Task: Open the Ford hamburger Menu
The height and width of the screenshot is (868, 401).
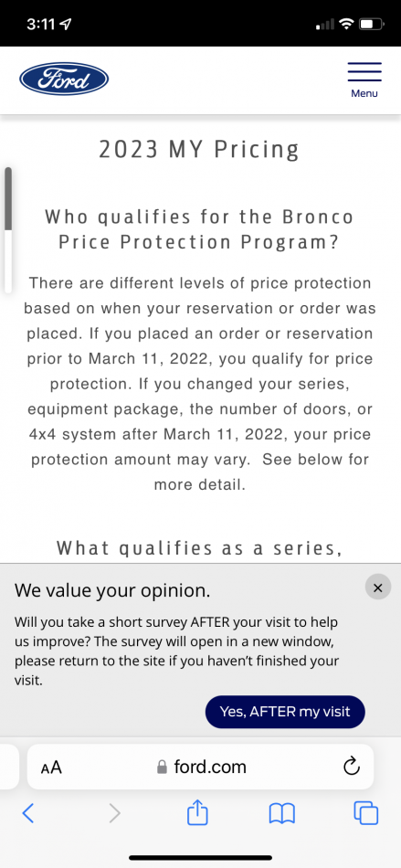Action: [x=364, y=80]
